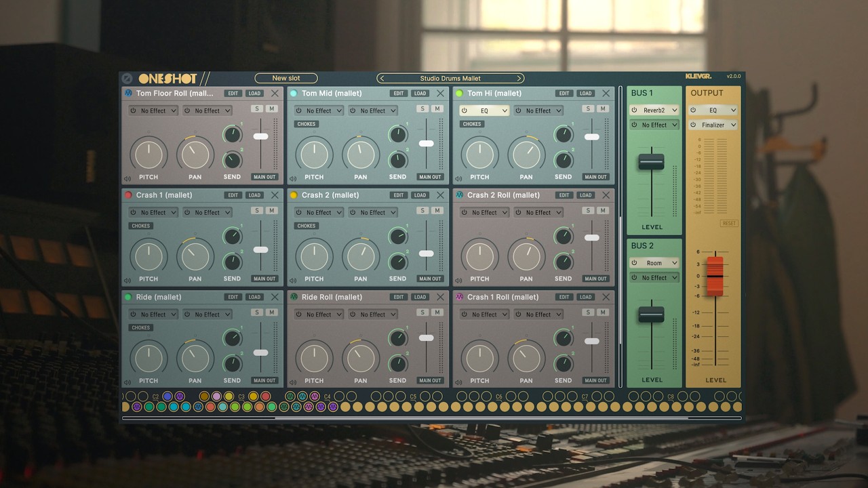This screenshot has height=488, width=868.
Task: Click the Tom Mid slot color indicator
Action: (294, 94)
